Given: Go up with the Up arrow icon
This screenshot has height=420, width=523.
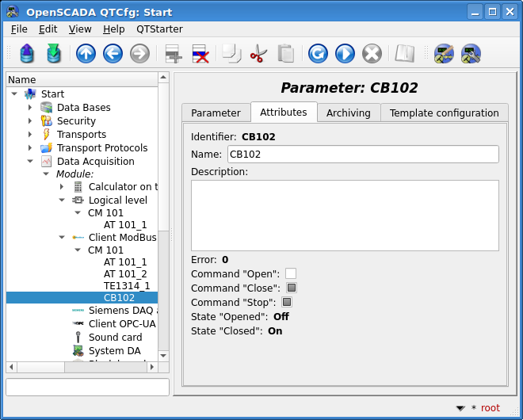Looking at the screenshot, I should pos(86,53).
